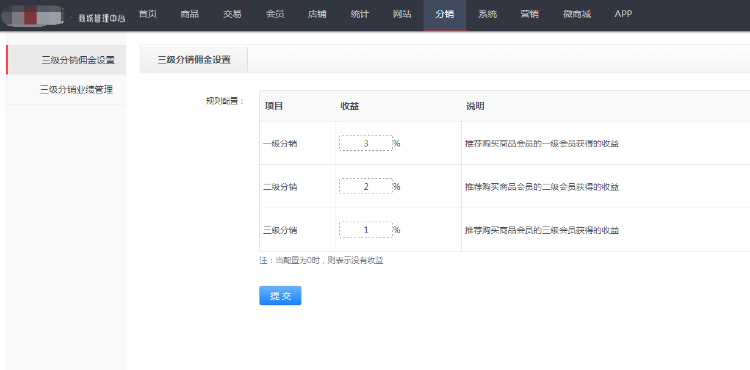The height and width of the screenshot is (370, 750).
Task: Switch to the 三级分销佣金设置 content tab
Action: pyautogui.click(x=194, y=60)
